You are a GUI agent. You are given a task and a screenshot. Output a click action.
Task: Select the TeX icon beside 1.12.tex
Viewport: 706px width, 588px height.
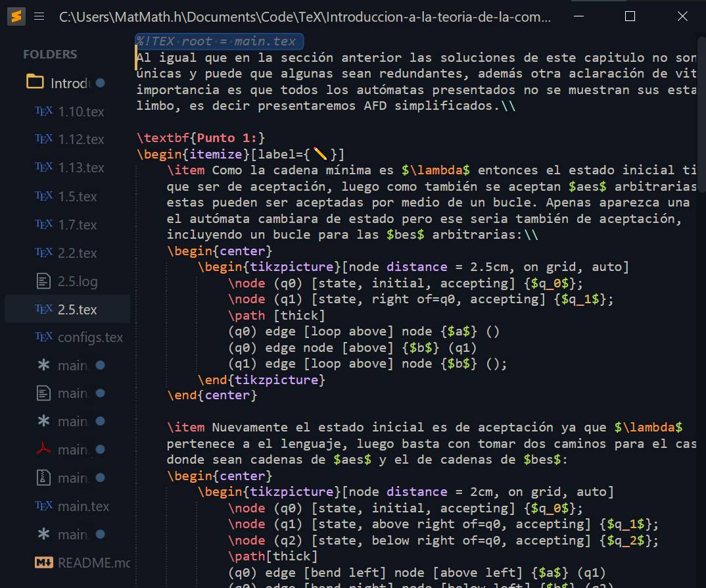click(x=43, y=139)
